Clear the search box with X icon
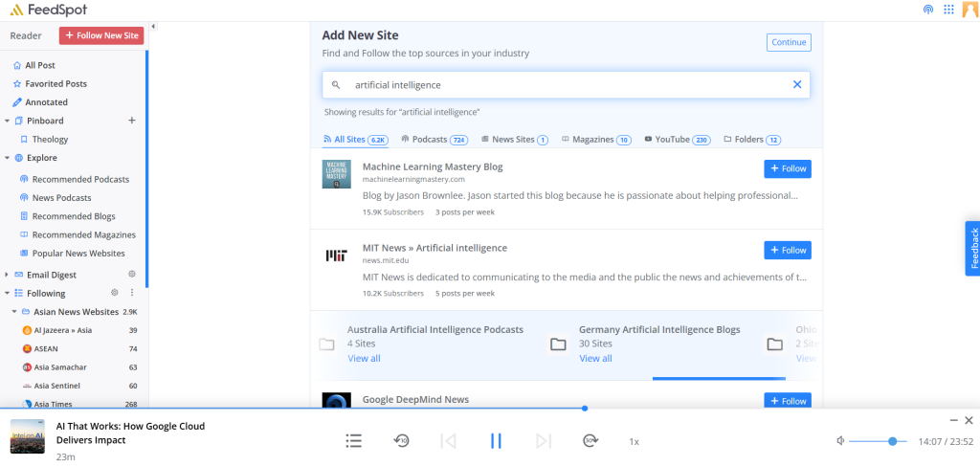 coord(797,84)
